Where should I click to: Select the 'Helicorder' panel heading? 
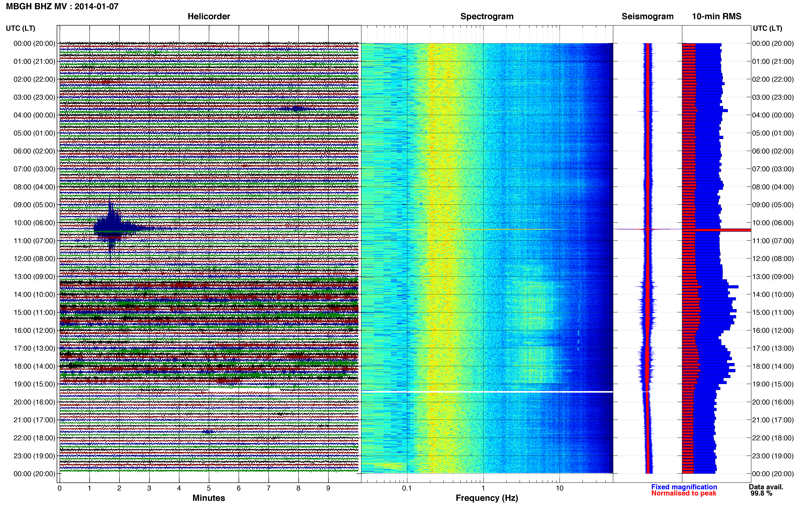click(x=209, y=16)
